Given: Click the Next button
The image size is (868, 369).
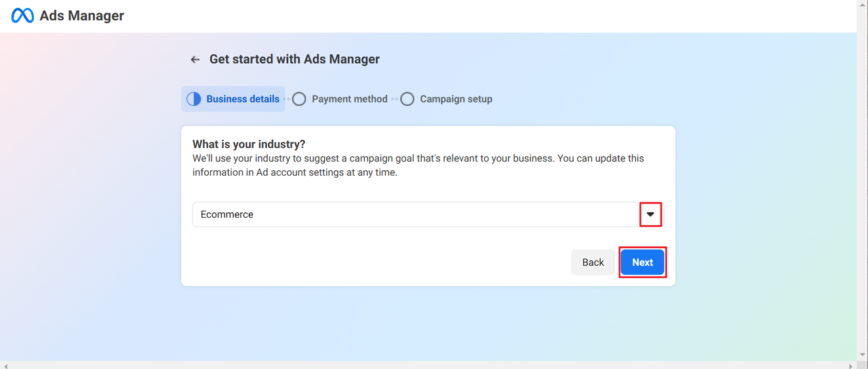Looking at the screenshot, I should [643, 263].
